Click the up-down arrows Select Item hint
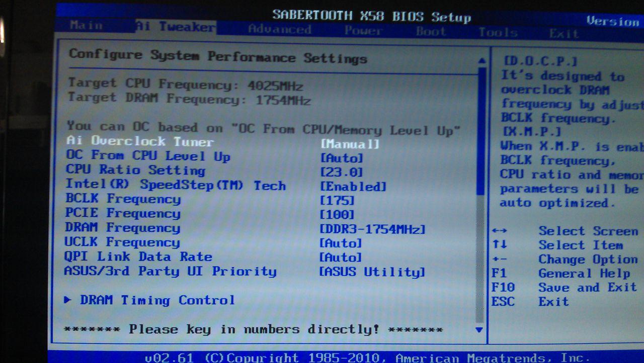Image resolution: width=644 pixels, height=363 pixels. click(x=557, y=245)
